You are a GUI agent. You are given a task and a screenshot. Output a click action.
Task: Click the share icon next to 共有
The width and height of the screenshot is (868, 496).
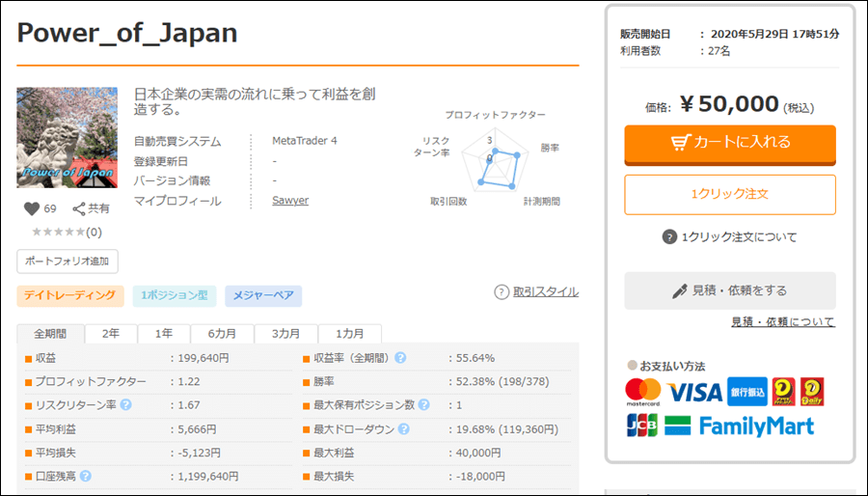pyautogui.click(x=79, y=208)
